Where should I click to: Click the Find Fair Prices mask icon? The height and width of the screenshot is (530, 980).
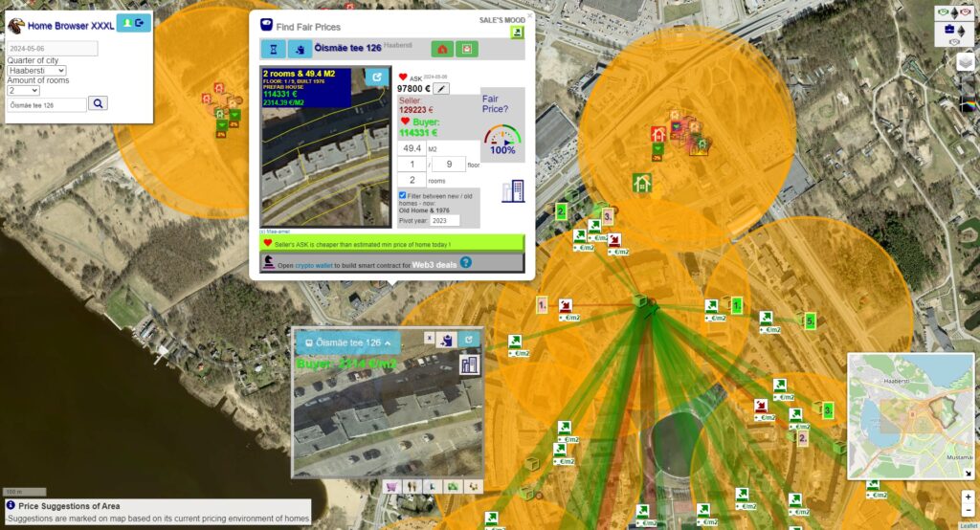266,25
